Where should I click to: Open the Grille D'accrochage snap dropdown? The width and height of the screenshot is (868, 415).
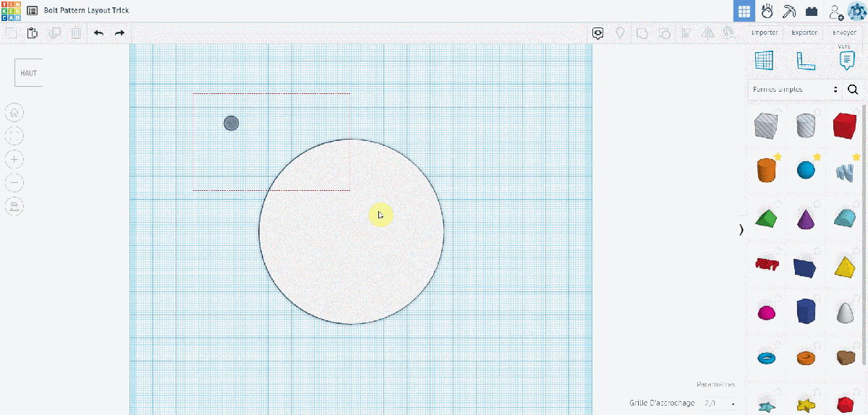tap(721, 403)
